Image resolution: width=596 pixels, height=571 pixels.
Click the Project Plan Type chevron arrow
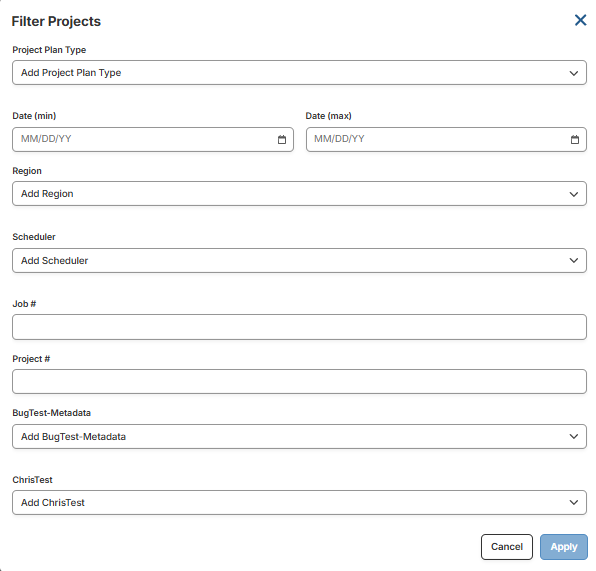coord(573,73)
